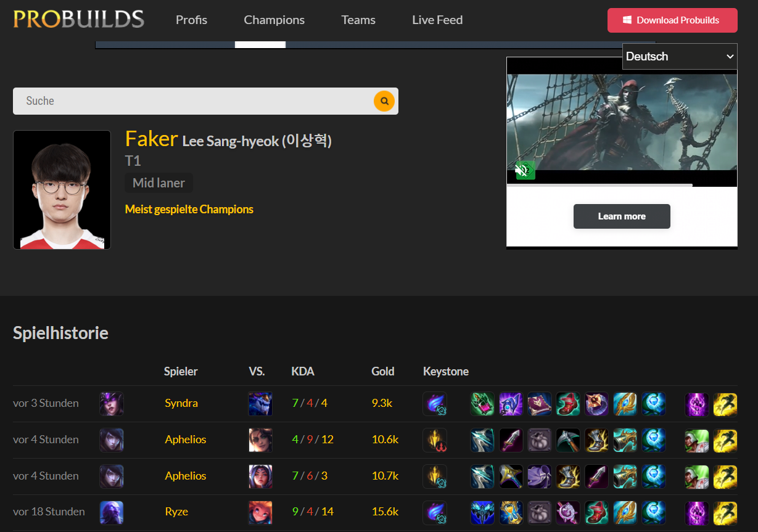Click Seraph's staff item in Syndra row
Screen dimensions: 758x532
[x=625, y=404]
